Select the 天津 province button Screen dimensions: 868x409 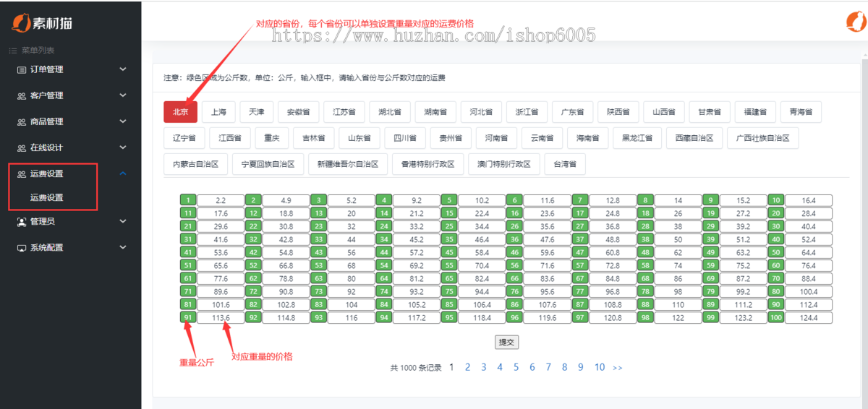(256, 112)
